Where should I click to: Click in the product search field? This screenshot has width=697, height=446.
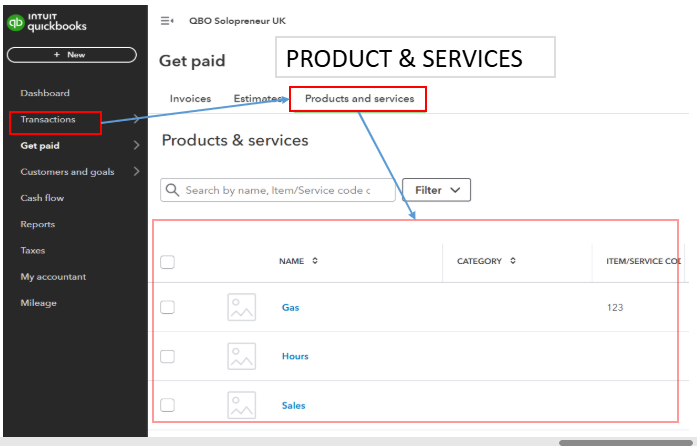(278, 190)
